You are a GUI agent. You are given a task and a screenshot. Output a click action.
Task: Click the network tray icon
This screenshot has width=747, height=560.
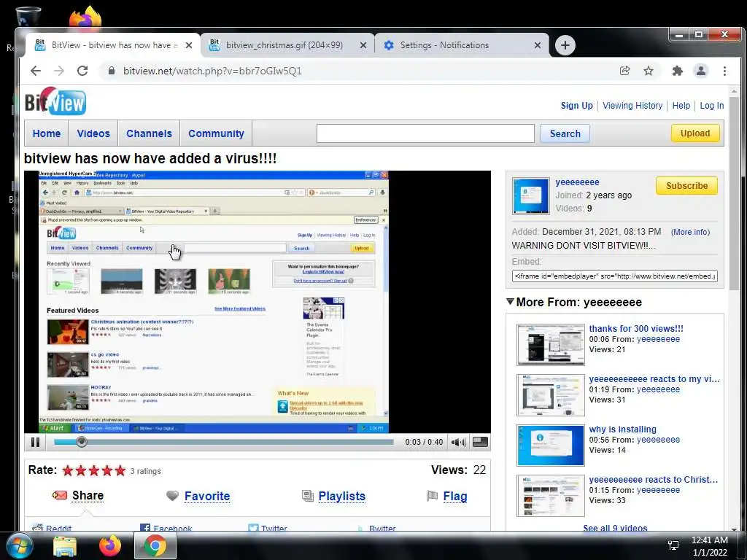[x=673, y=545]
